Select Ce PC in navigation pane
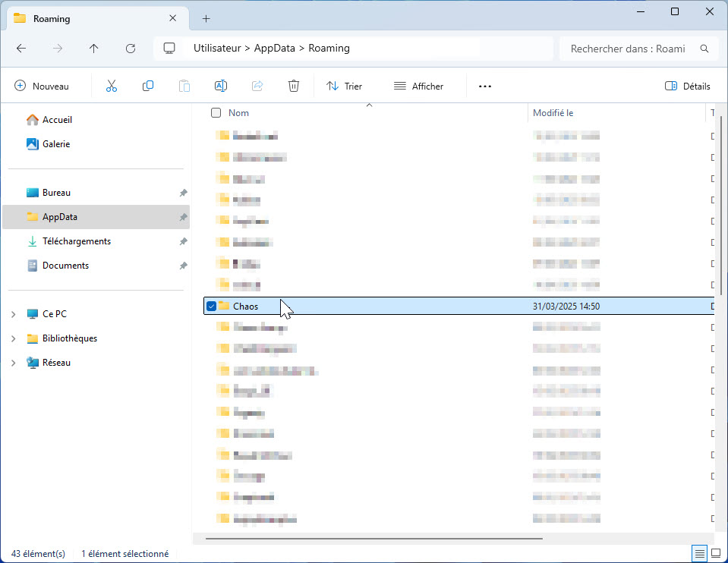Viewport: 728px width, 563px height. click(x=55, y=314)
